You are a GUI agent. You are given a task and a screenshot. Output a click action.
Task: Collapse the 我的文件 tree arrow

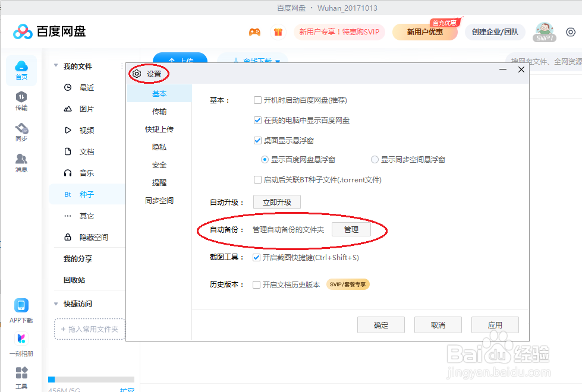[x=56, y=66]
